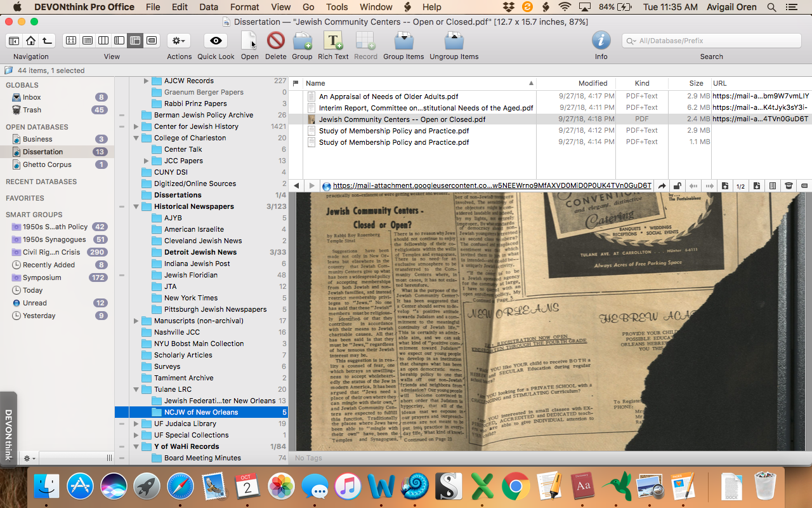Viewport: 812px width, 508px height.
Task: Open the Business database
Action: point(58,139)
